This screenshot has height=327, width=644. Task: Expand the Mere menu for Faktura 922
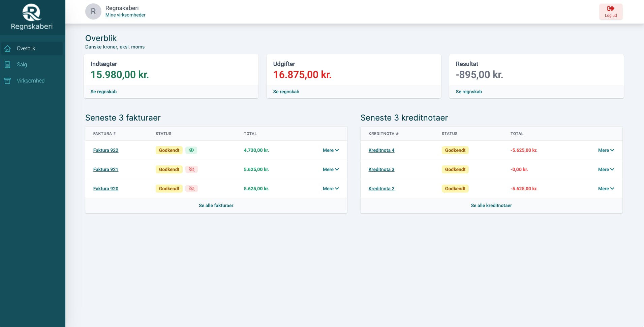(x=331, y=150)
